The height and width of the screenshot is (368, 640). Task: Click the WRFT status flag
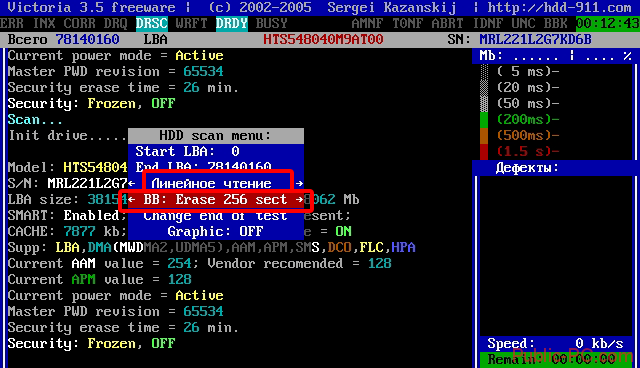pyautogui.click(x=191, y=24)
